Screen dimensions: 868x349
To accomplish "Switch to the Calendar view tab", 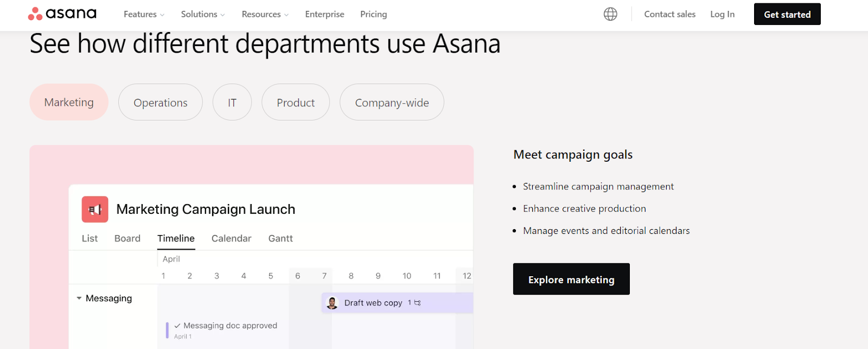I will point(231,238).
